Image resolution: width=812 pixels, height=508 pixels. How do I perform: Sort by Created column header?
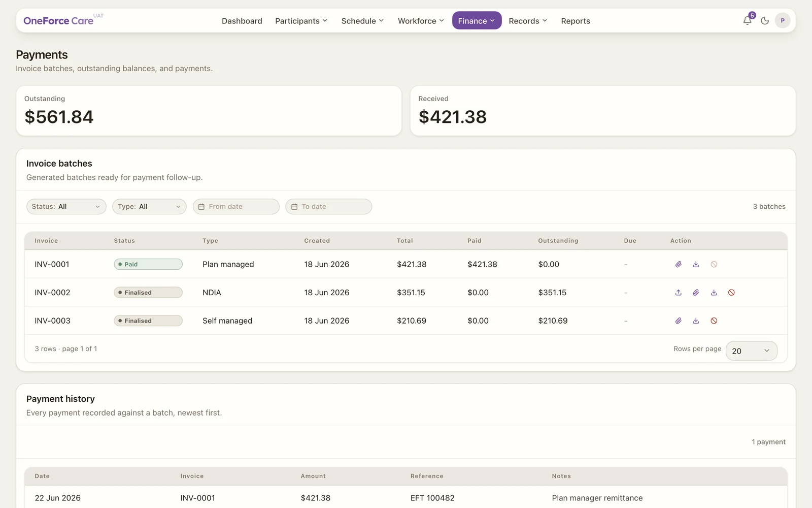(x=317, y=241)
